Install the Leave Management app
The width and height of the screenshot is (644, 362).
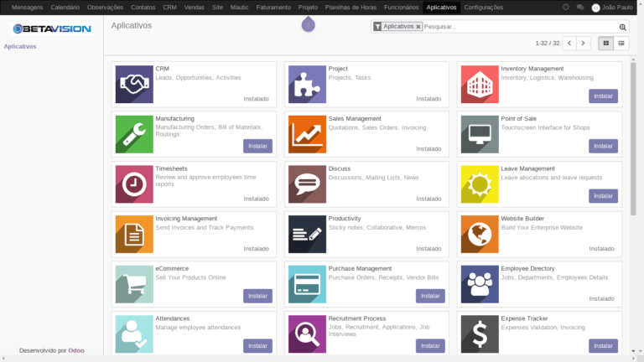coord(603,196)
